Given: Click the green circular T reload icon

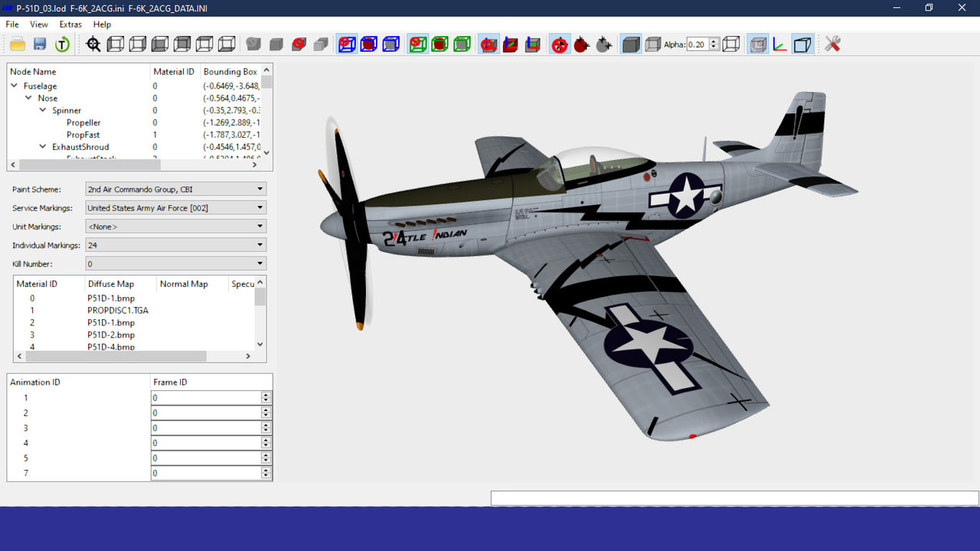Looking at the screenshot, I should pos(62,44).
